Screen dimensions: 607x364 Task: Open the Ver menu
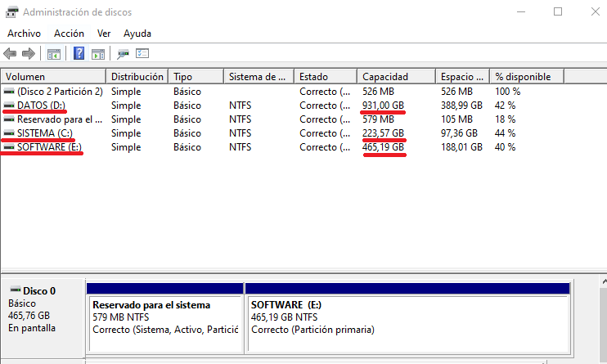104,34
